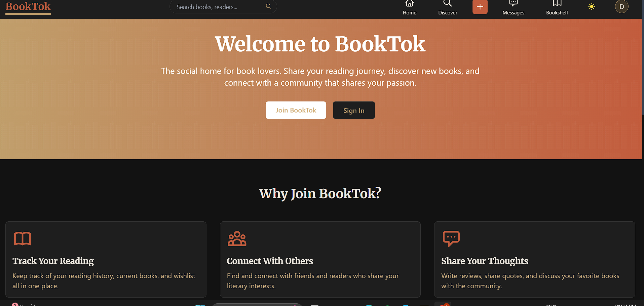Focus the 'Search books, readers...' field

tap(219, 6)
